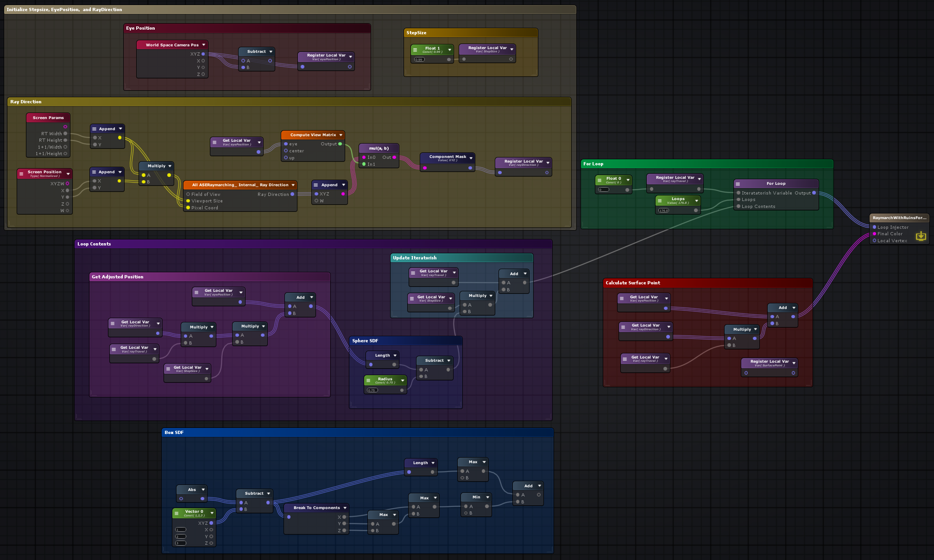This screenshot has width=934, height=560.
Task: Click the Radius value field showing 0.75
Action: click(x=372, y=390)
